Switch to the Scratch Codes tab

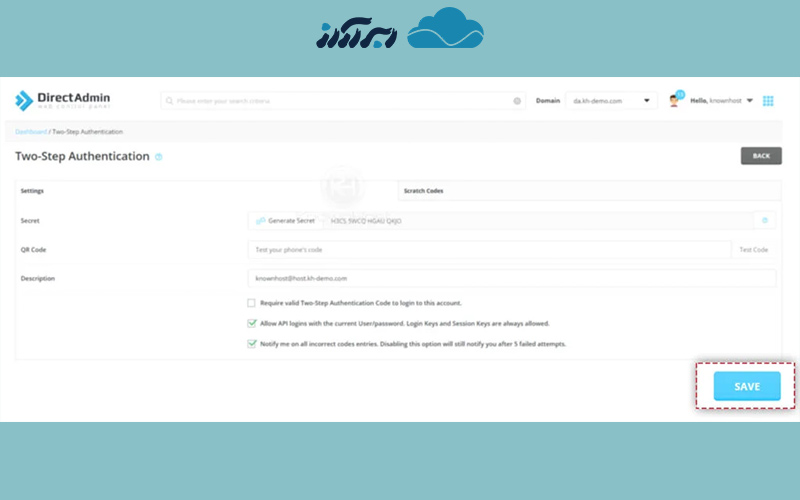(x=423, y=190)
